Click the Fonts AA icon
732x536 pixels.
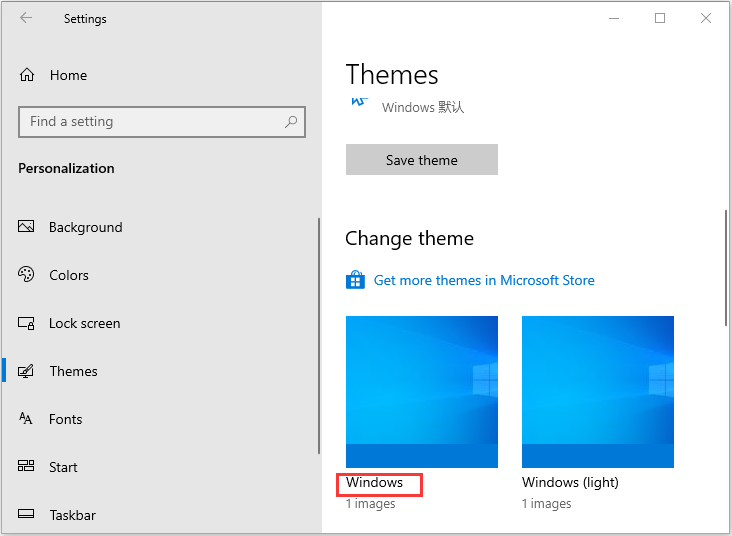26,418
